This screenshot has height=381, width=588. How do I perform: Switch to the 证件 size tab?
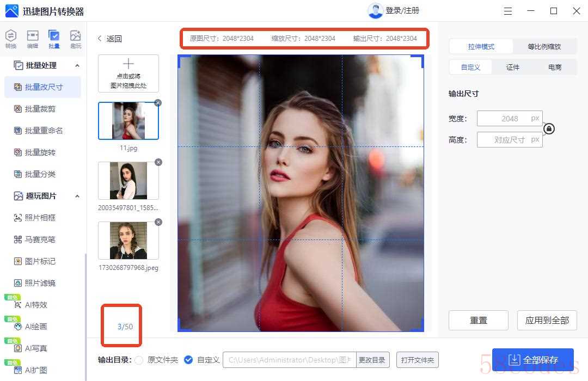513,67
